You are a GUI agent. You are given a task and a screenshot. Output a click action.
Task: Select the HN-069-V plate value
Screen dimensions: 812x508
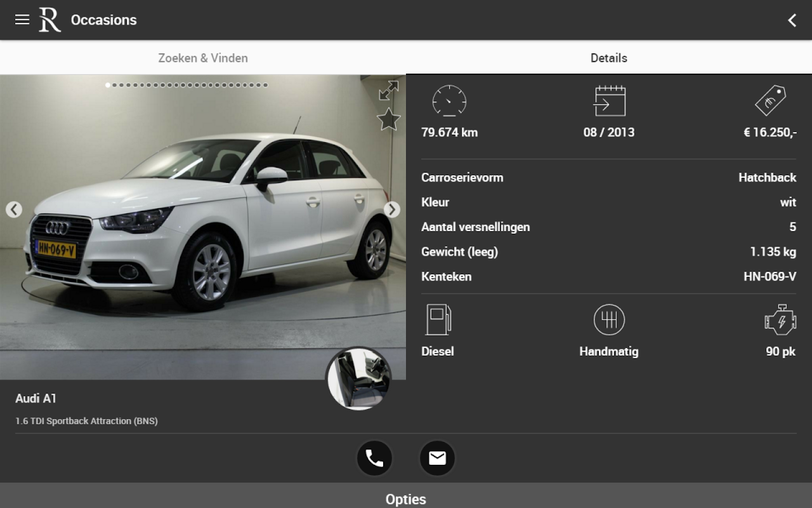[x=769, y=277]
